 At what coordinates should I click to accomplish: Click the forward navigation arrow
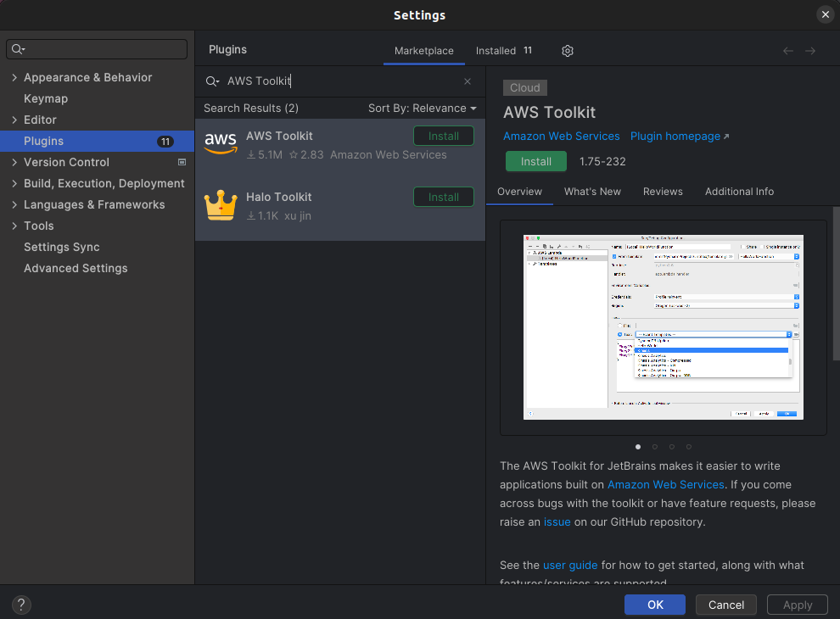(x=810, y=50)
